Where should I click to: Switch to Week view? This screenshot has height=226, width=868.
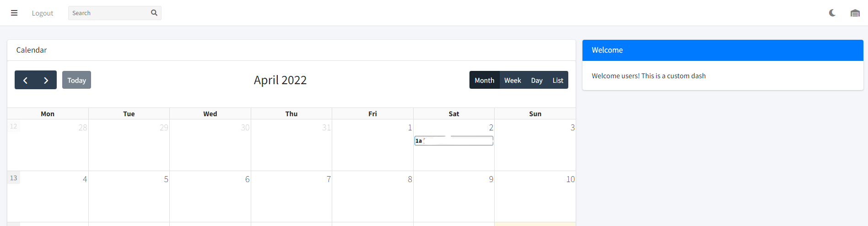point(512,80)
